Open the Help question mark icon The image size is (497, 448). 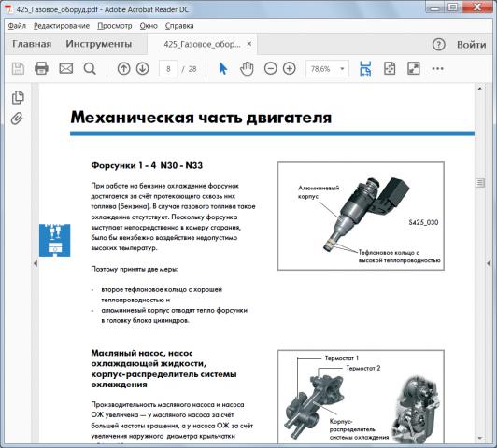click(439, 45)
